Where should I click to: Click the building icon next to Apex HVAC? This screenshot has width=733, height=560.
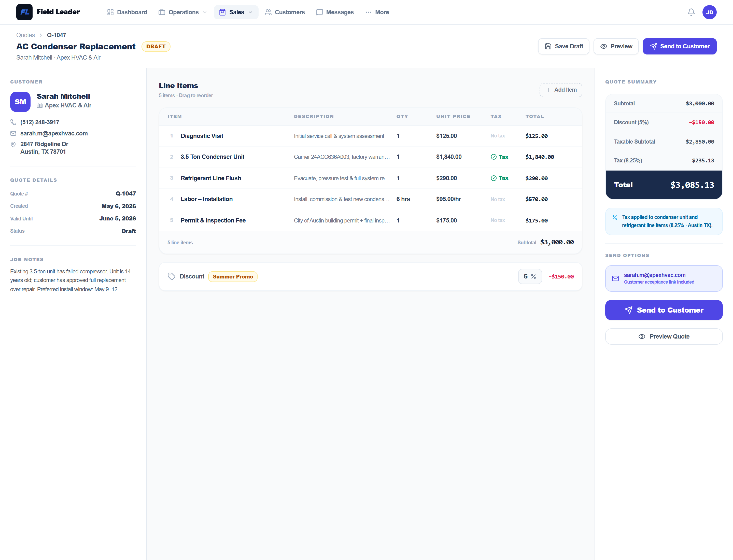click(x=40, y=105)
